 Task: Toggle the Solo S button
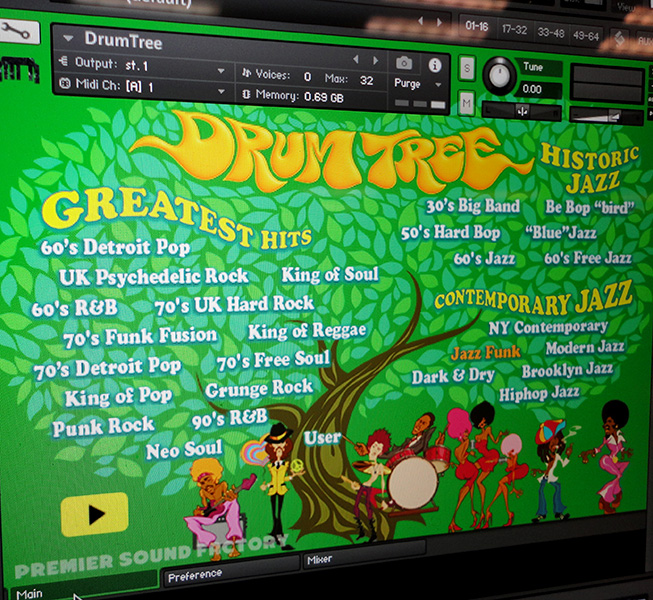coord(466,68)
